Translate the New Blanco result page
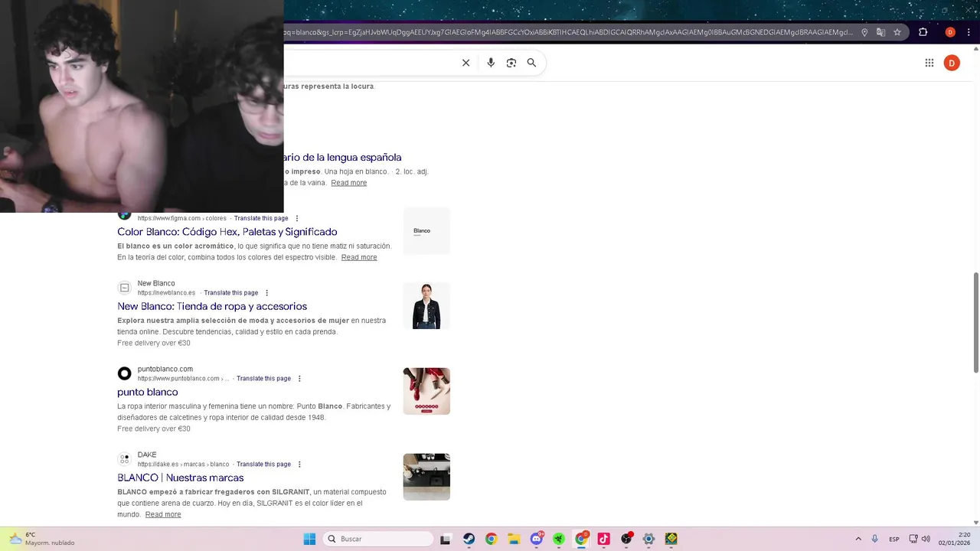 click(231, 293)
